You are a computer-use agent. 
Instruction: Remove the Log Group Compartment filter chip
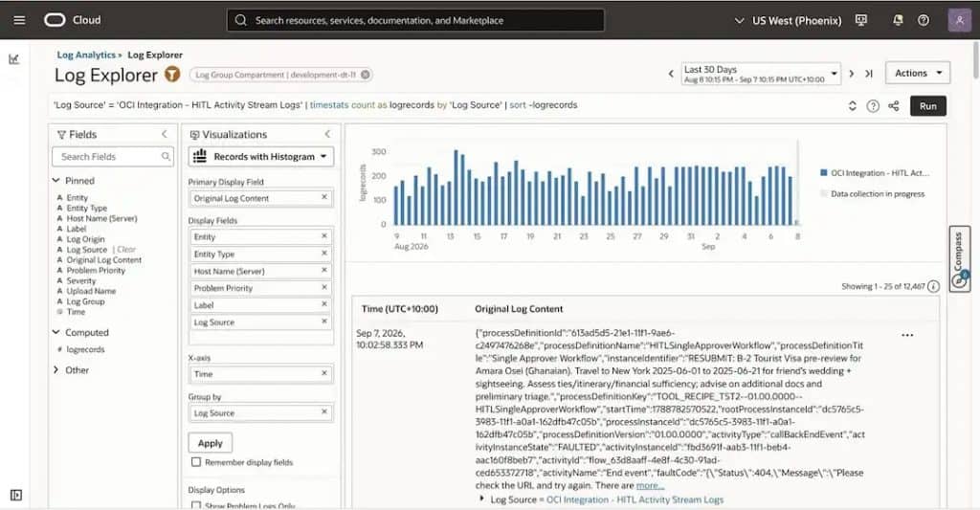coord(365,75)
